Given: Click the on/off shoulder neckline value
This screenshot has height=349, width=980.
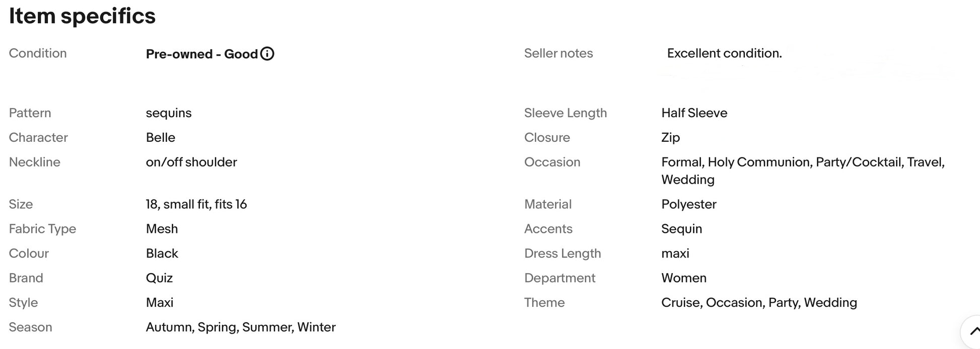Looking at the screenshot, I should (191, 162).
